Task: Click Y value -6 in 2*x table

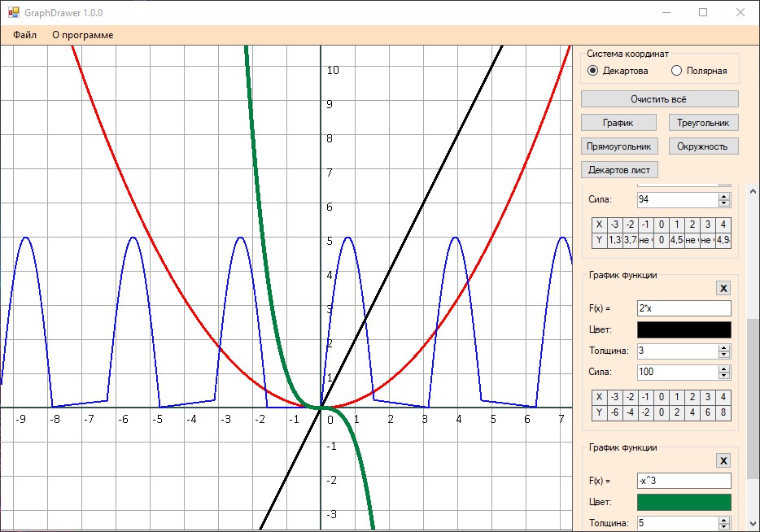Action: tap(614, 412)
